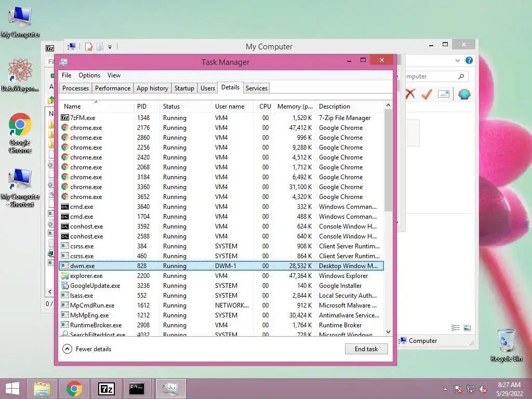Open the My Computer desktop icon
532x399 pixels.
point(20,21)
